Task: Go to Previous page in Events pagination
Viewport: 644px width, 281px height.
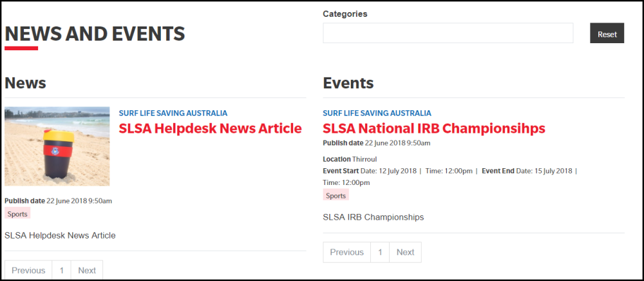Action: click(346, 252)
